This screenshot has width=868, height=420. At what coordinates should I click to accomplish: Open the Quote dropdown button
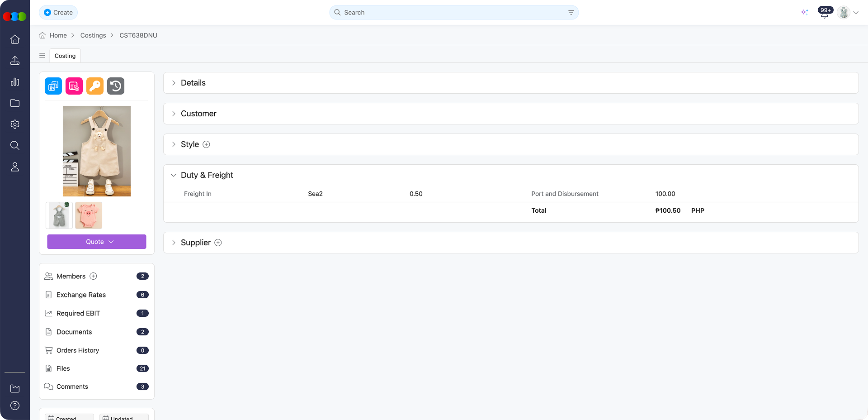pos(97,242)
